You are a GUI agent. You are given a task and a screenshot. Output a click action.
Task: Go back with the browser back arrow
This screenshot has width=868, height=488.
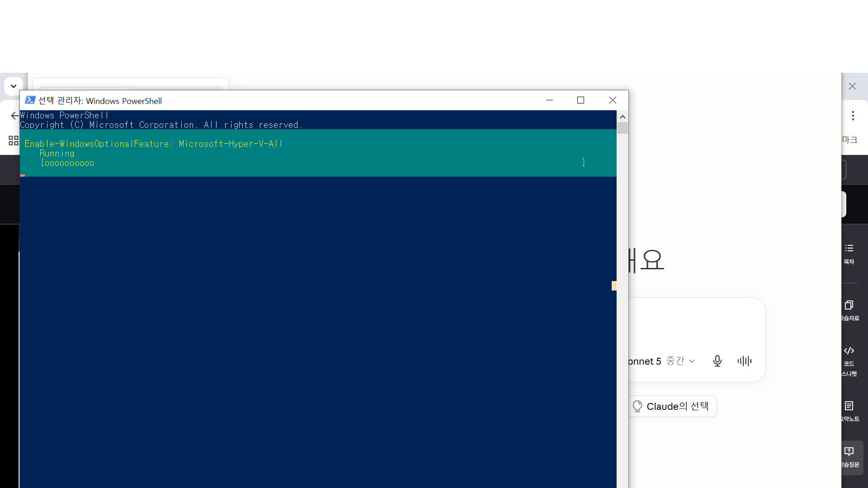coord(14,116)
